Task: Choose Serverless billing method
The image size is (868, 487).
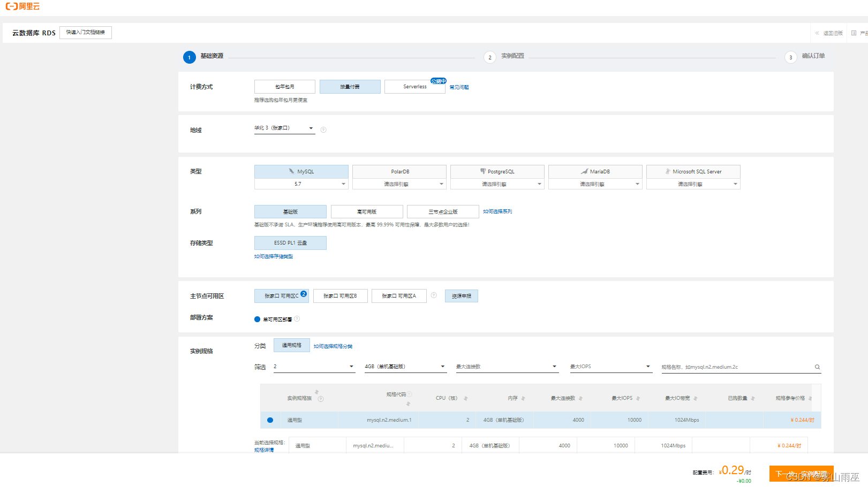Action: point(415,87)
